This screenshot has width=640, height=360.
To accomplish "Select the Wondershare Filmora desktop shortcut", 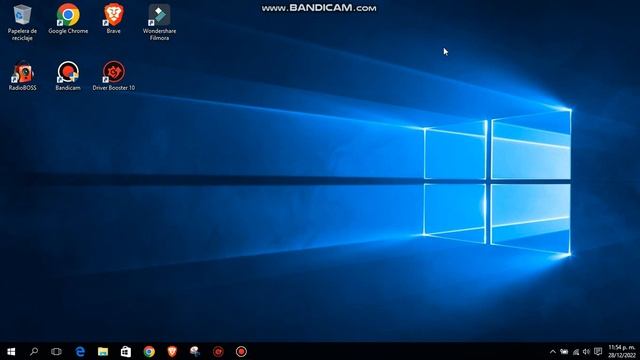I will (159, 22).
